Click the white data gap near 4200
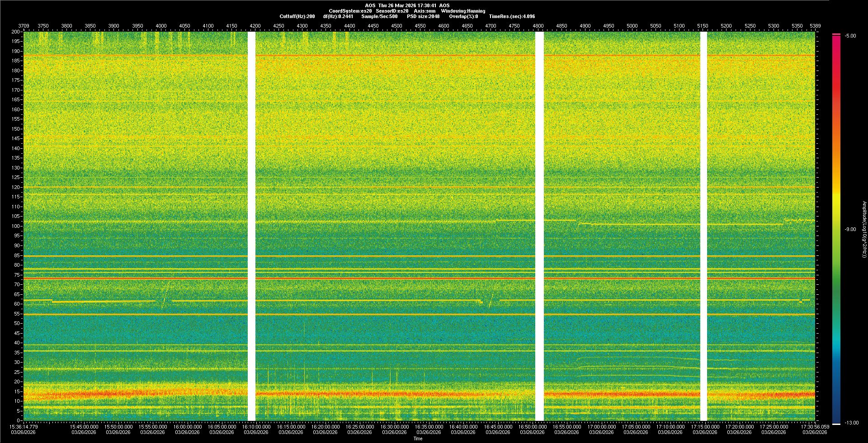 click(252, 226)
